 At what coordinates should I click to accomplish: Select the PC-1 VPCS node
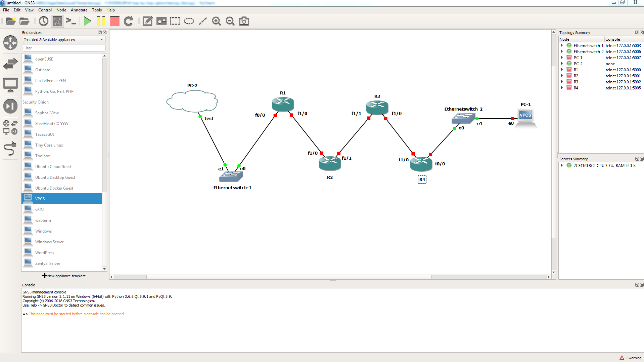pyautogui.click(x=525, y=118)
